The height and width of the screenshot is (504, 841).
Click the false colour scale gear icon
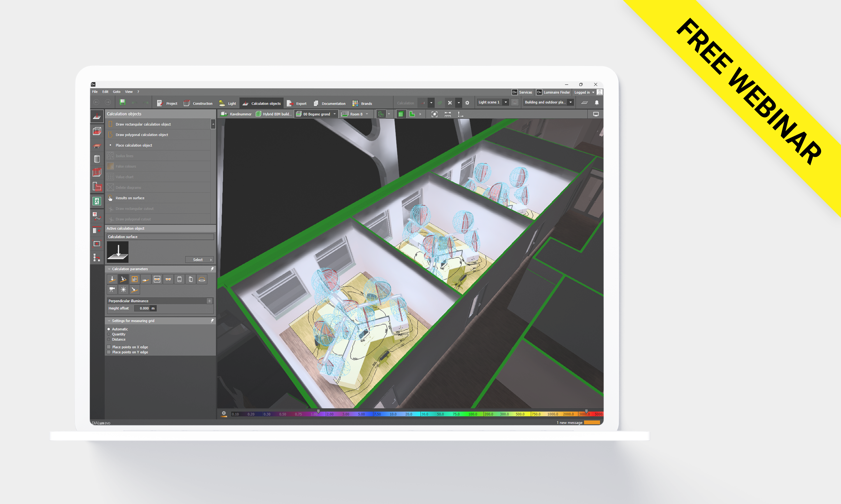pyautogui.click(x=224, y=413)
